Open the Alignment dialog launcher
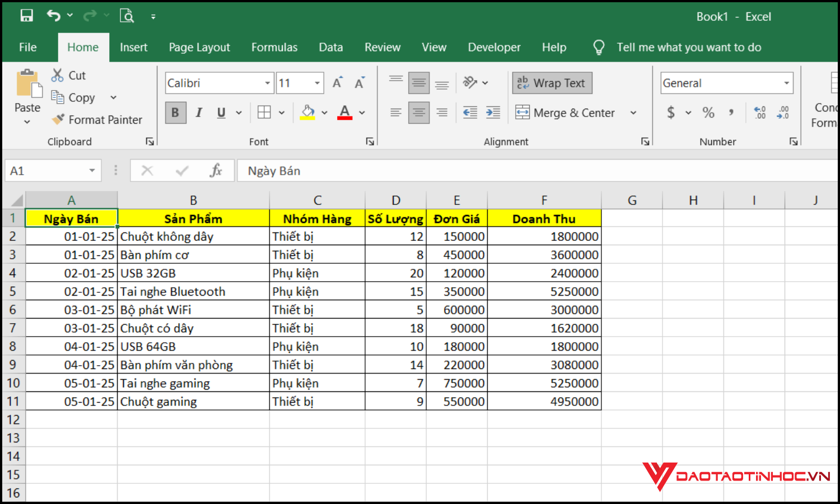The image size is (840, 504). [645, 141]
